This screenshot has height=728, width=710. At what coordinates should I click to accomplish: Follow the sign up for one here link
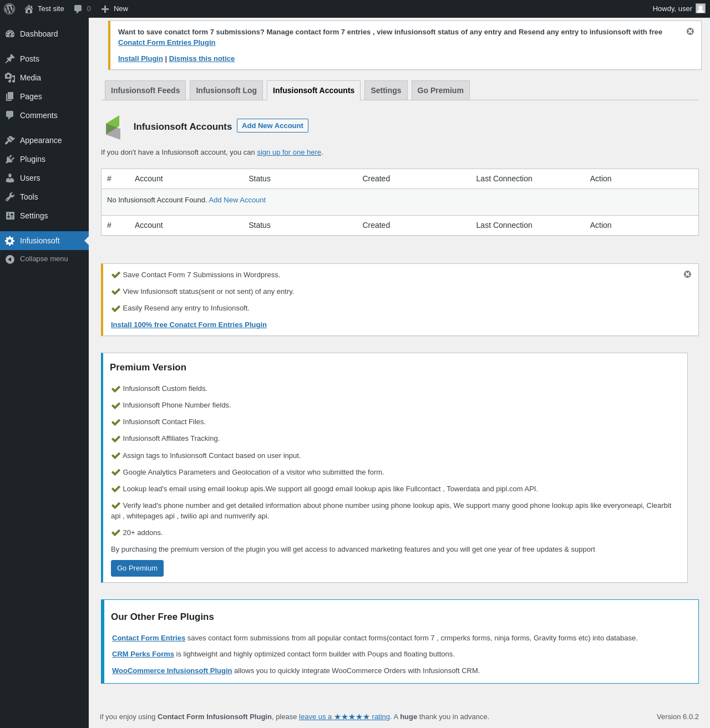click(289, 152)
